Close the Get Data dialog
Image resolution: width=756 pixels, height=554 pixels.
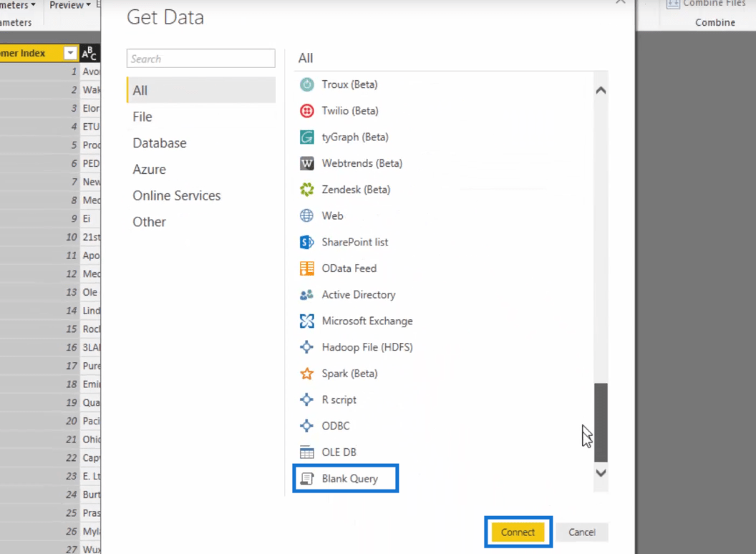pyautogui.click(x=621, y=1)
